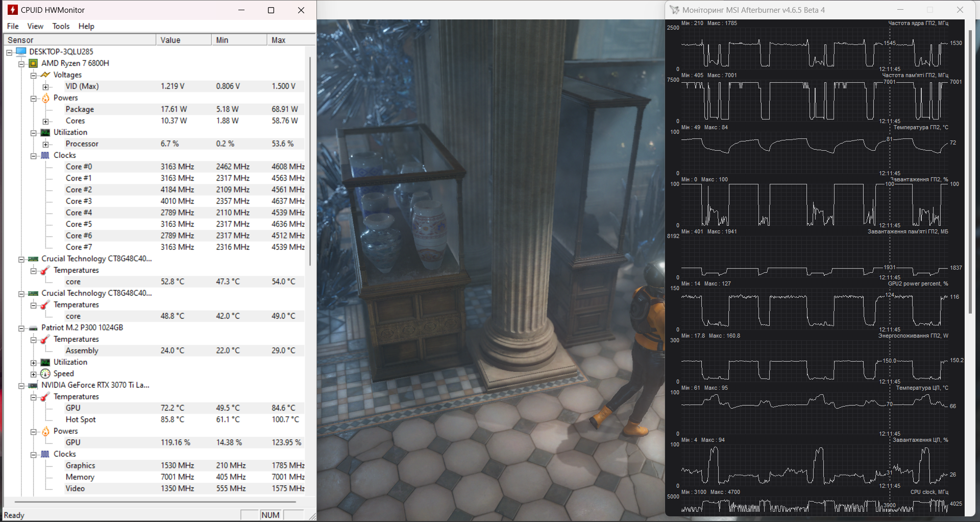Click the NUM status bar indicator
This screenshot has width=980, height=522.
[x=271, y=515]
